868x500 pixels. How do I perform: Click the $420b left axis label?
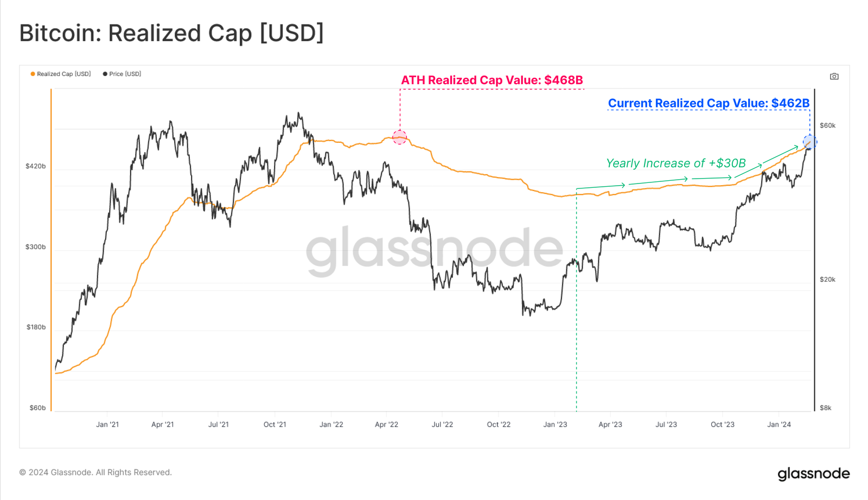coord(36,166)
